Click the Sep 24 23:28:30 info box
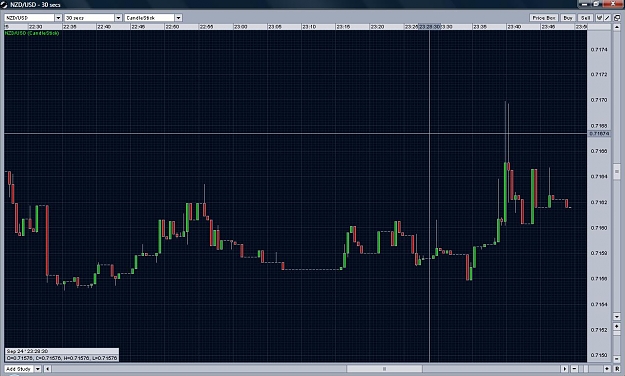This screenshot has width=625, height=376. pos(62,355)
